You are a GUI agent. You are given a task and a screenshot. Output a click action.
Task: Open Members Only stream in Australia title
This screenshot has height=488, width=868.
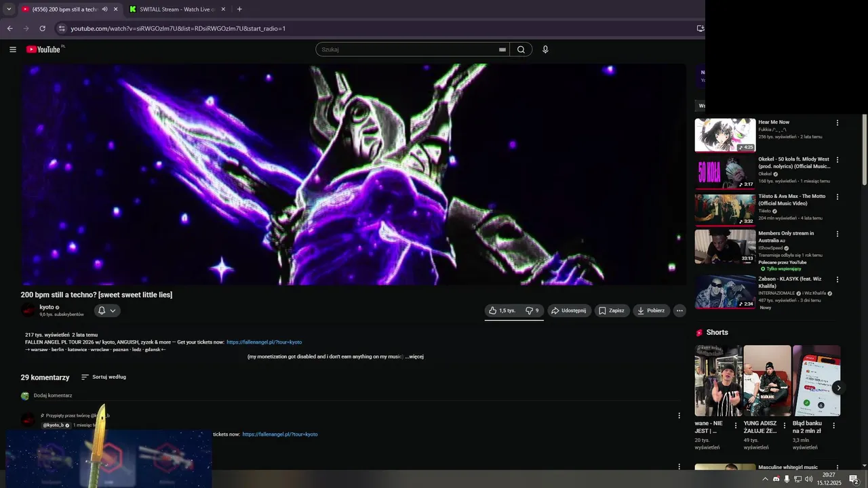click(786, 237)
